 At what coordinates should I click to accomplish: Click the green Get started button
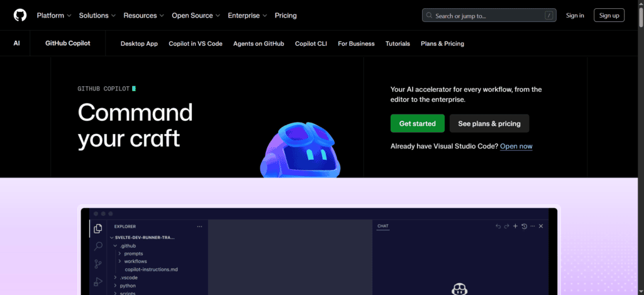click(418, 123)
